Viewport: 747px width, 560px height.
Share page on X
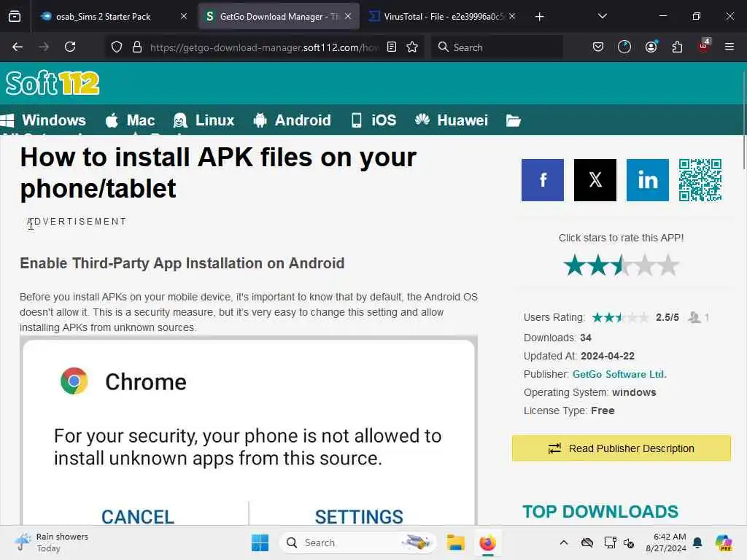click(x=595, y=180)
